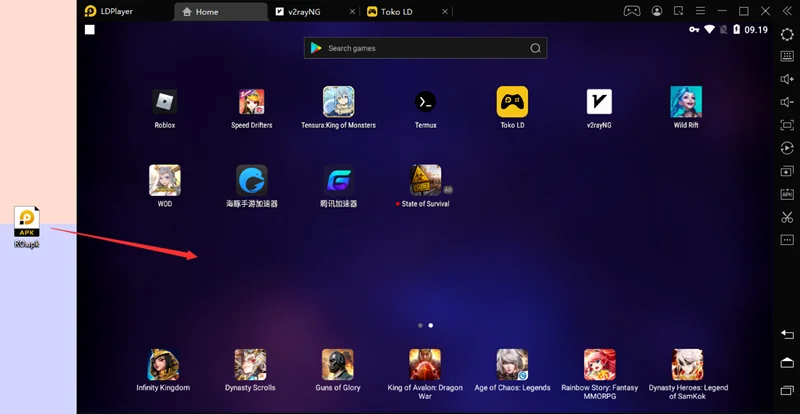The width and height of the screenshot is (800, 414).
Task: Open Age of Chaos: Legends
Action: tap(512, 364)
